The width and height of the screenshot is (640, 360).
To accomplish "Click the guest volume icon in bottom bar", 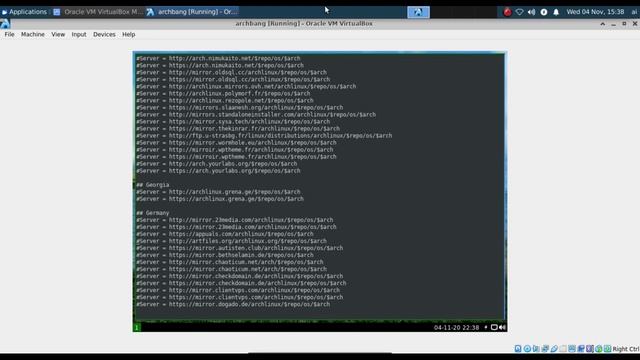I will point(502,327).
